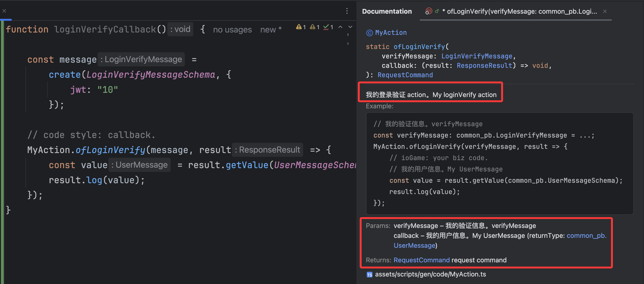Open ResponseResult type link in signature

(x=484, y=66)
